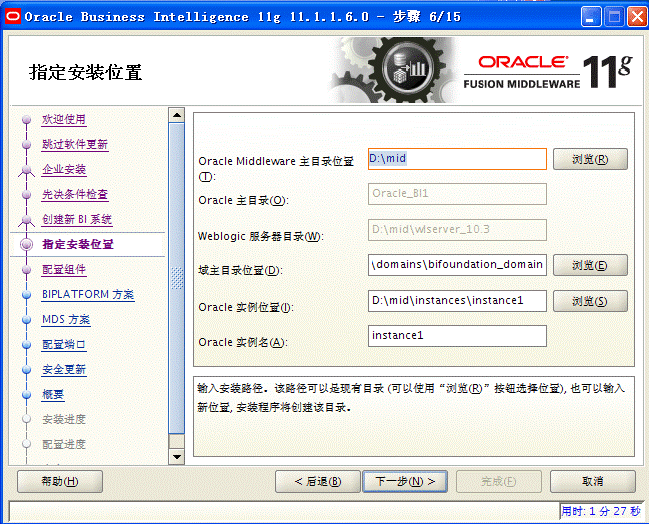Proceed with 下一步(N) button
The image size is (649, 524).
point(405,481)
